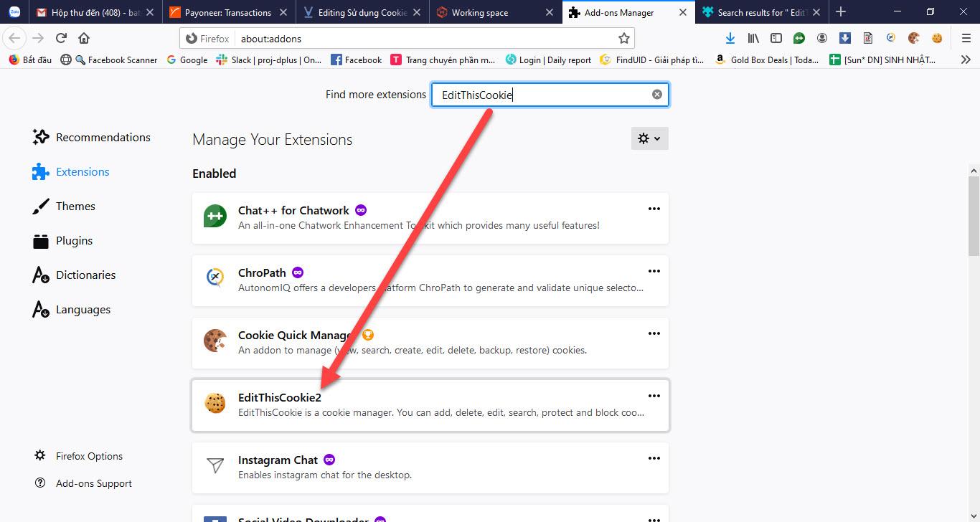Image resolution: width=980 pixels, height=522 pixels.
Task: Switch to the Search results tab
Action: (x=761, y=11)
